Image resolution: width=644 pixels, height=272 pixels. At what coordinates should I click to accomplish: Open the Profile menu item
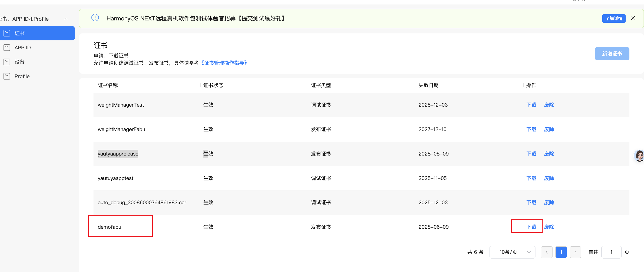(22, 76)
